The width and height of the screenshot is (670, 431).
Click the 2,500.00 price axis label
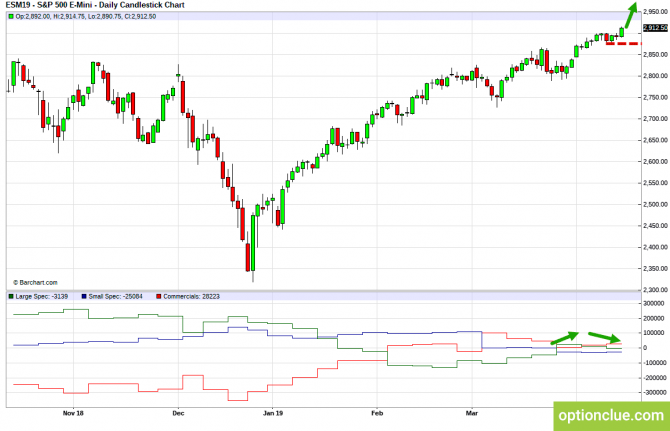(x=655, y=204)
